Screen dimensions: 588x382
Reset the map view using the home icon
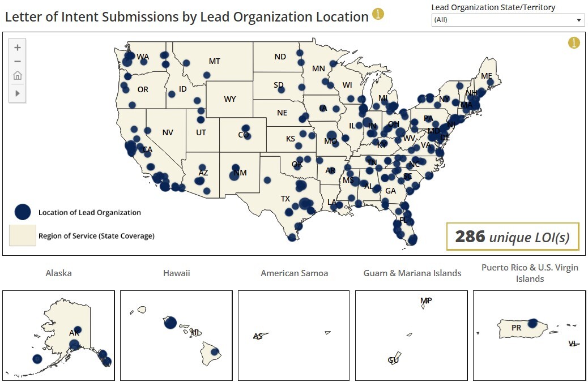tap(17, 75)
